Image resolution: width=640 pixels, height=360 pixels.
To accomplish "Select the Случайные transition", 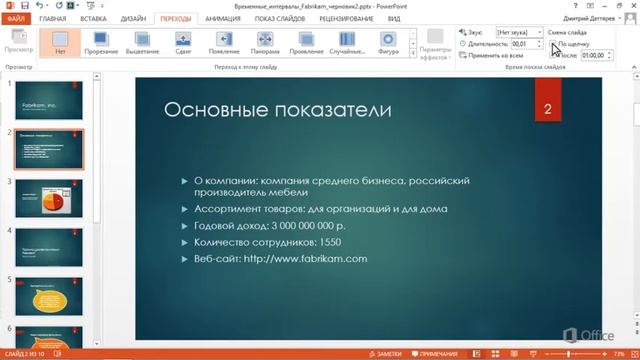I will coord(347,42).
